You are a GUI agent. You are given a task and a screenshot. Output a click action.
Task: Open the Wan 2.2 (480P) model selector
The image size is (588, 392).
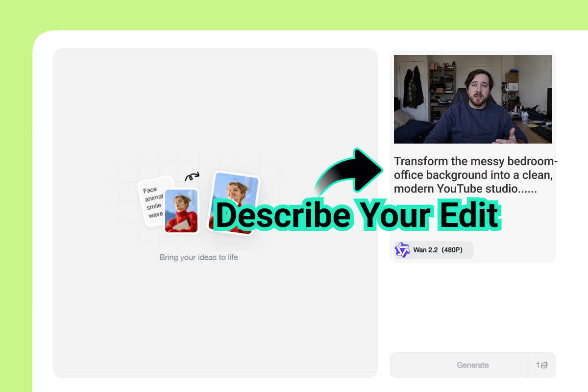[x=433, y=250]
